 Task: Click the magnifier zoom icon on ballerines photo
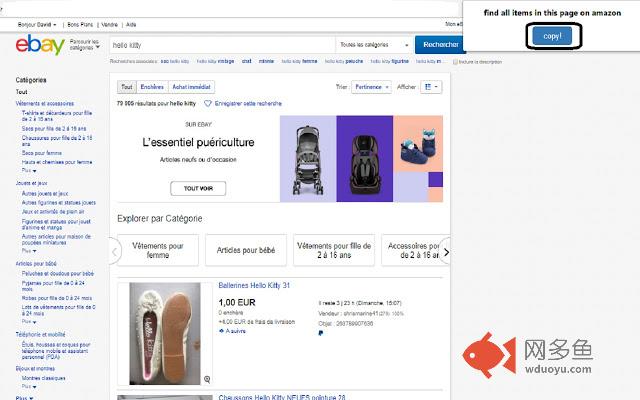(x=207, y=379)
